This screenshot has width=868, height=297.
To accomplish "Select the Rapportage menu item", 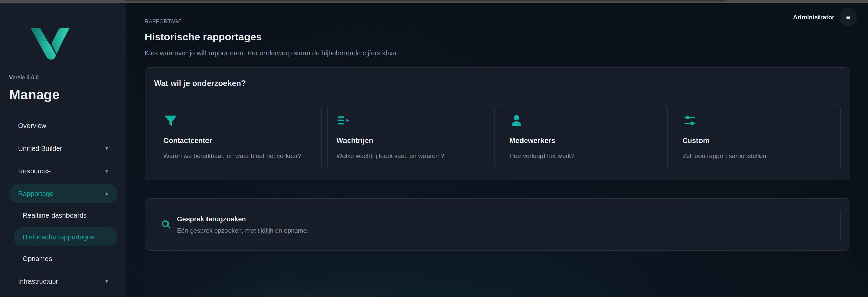I will pyautogui.click(x=63, y=194).
